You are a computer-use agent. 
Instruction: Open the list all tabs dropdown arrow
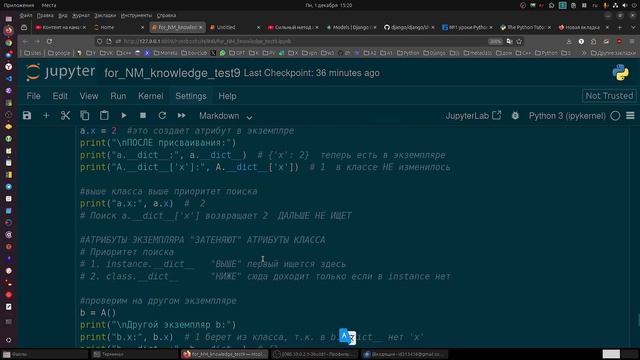[x=633, y=27]
